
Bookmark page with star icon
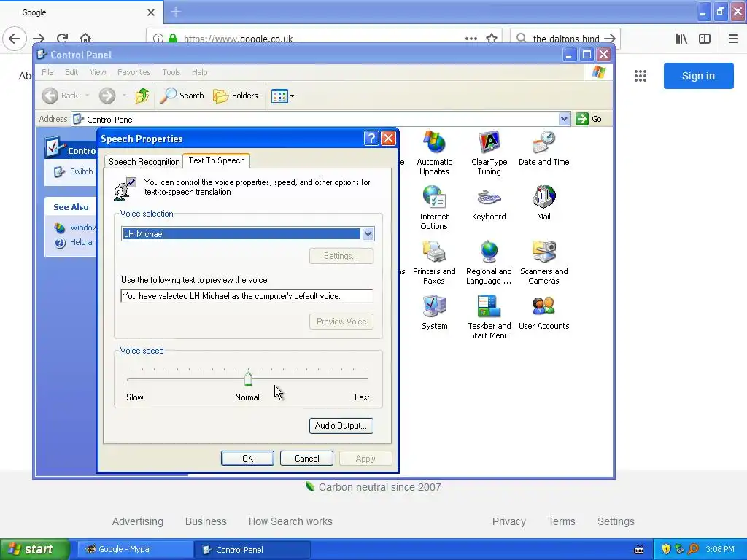(492, 38)
